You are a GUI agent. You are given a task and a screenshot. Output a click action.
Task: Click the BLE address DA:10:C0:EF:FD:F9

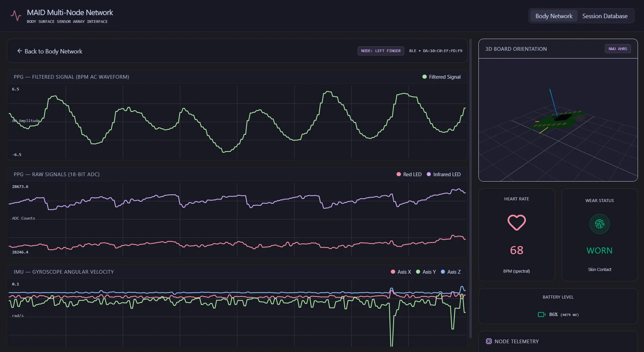pyautogui.click(x=443, y=51)
